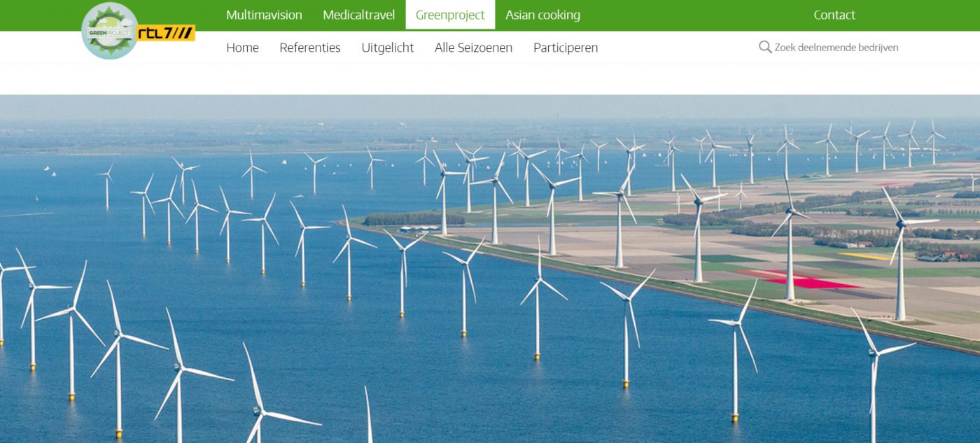Click the yellow RTL7 logo
Image resolution: width=980 pixels, height=443 pixels.
click(x=165, y=33)
